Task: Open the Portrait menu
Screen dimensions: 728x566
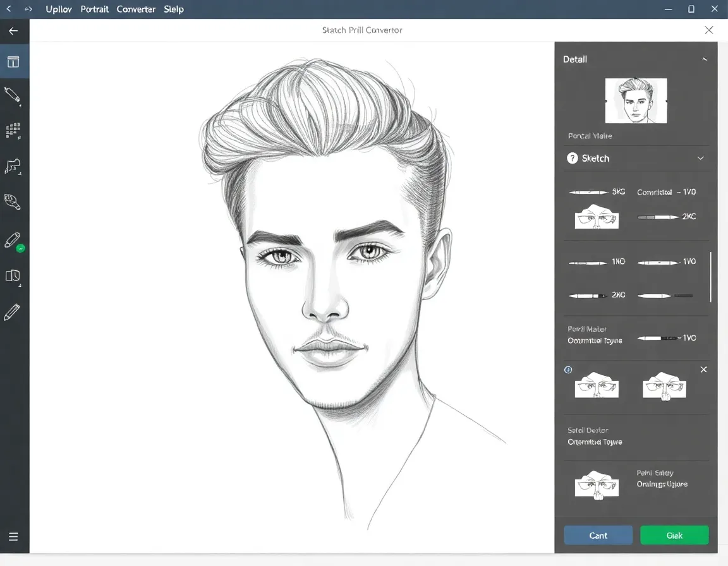Action: [x=95, y=9]
